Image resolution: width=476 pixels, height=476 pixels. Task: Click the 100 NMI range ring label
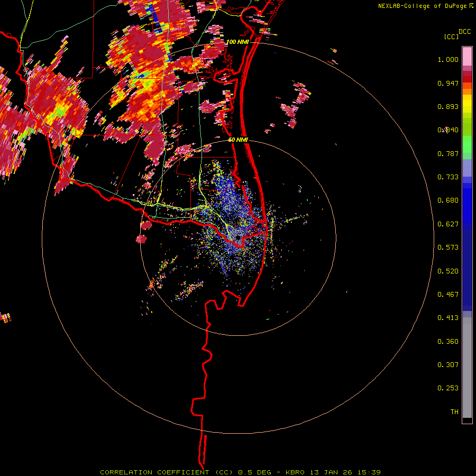(x=237, y=42)
